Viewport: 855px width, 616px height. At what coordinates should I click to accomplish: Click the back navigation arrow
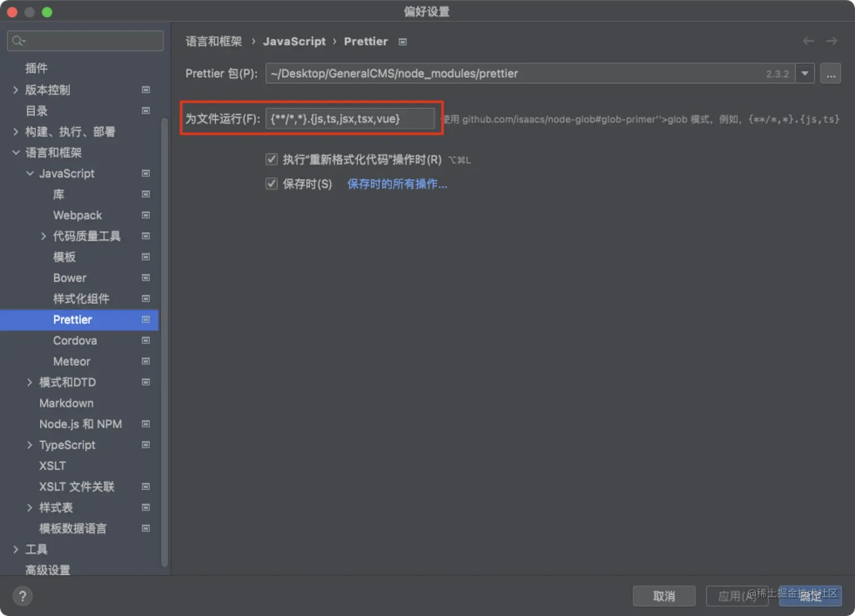tap(808, 41)
